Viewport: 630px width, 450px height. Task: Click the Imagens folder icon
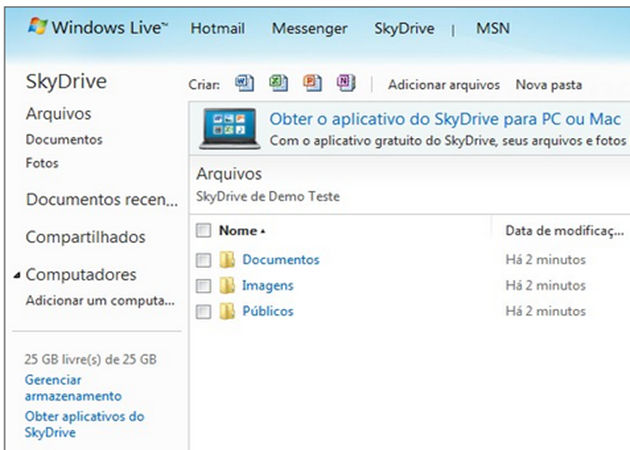click(228, 286)
